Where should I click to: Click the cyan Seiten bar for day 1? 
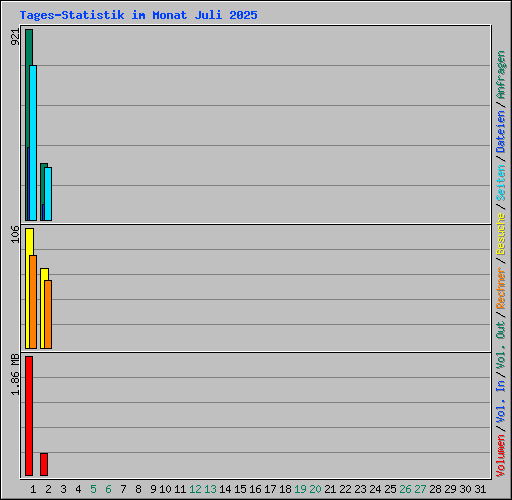[33, 143]
